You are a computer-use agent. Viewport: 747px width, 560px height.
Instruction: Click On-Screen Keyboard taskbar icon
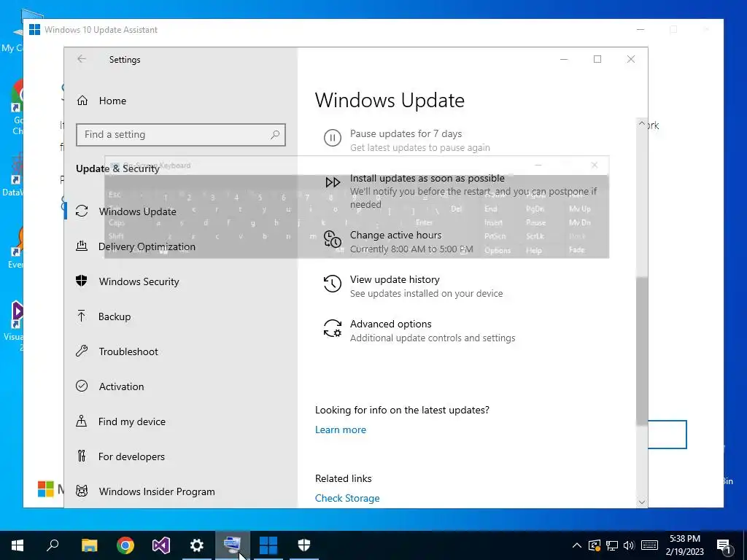[x=233, y=545]
